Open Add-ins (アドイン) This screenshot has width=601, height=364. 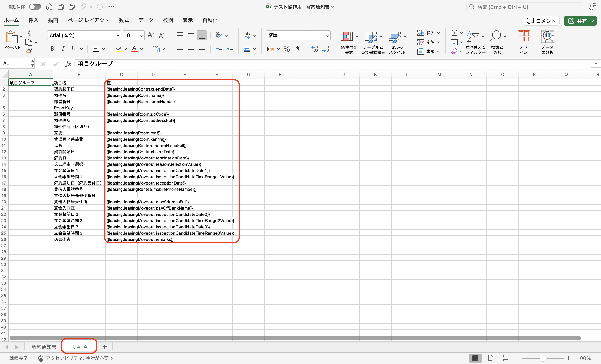tap(524, 42)
